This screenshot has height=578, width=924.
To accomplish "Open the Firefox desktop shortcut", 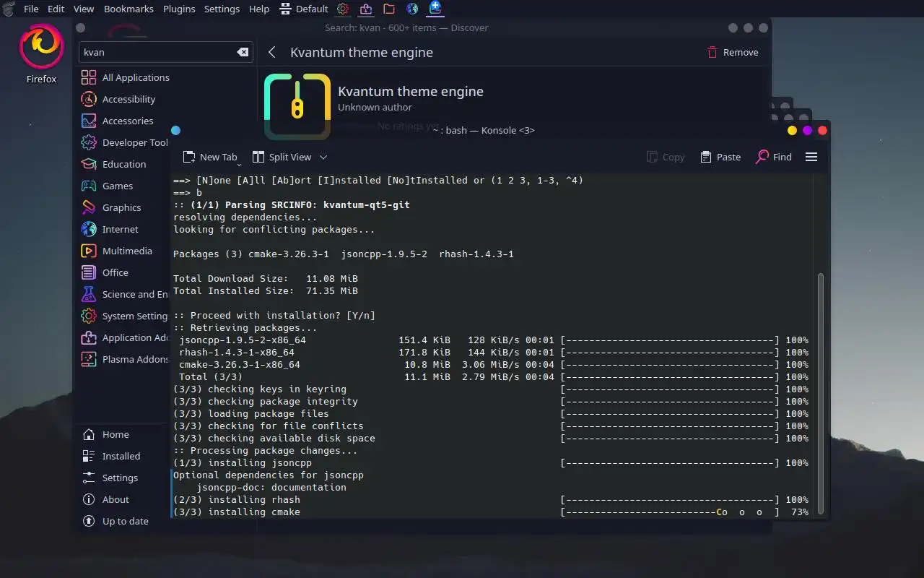I will click(41, 54).
